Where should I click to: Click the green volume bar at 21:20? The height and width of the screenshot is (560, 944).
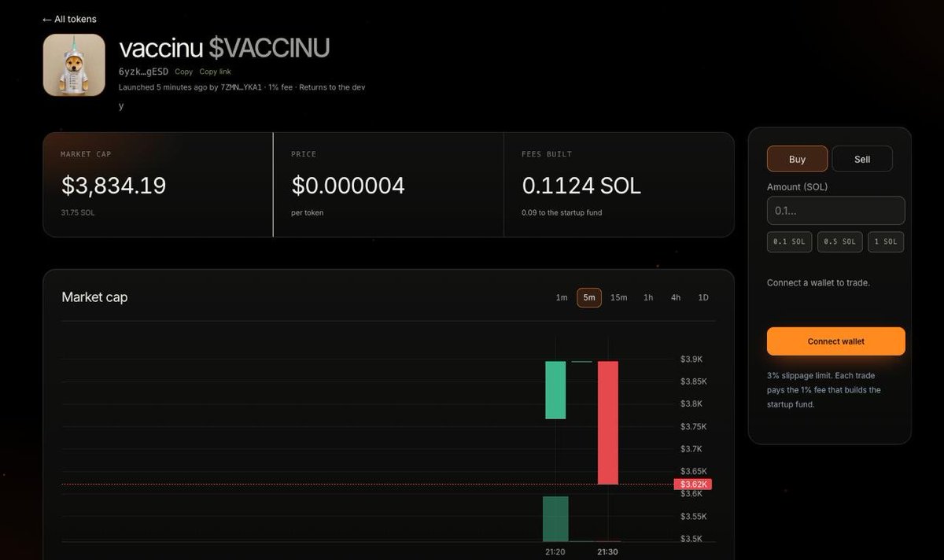555,519
